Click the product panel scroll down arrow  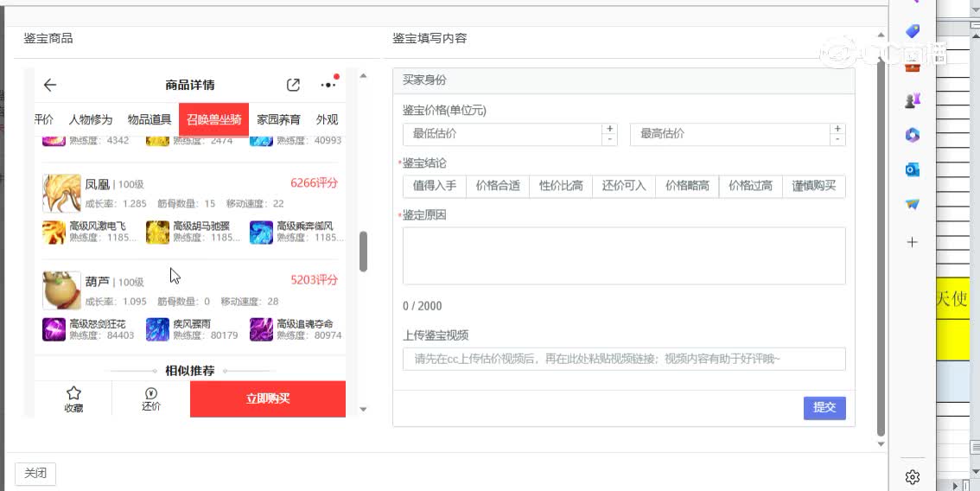363,410
